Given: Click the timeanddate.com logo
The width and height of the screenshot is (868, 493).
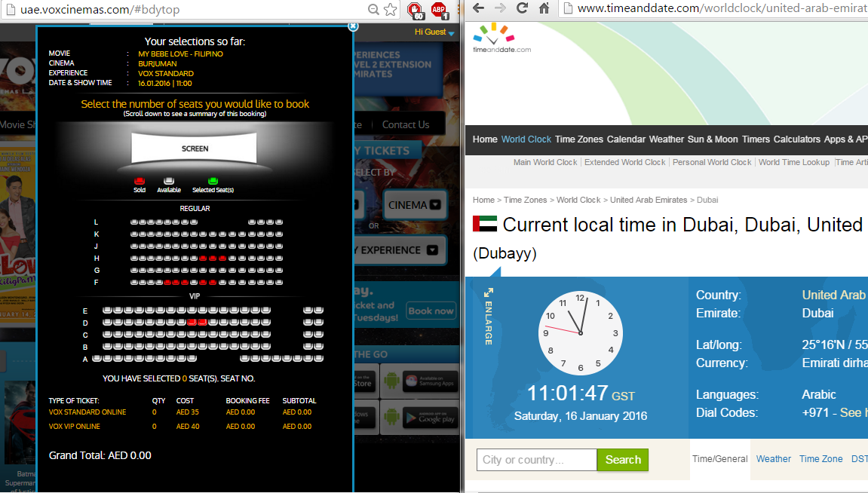Looking at the screenshot, I should pos(501,38).
